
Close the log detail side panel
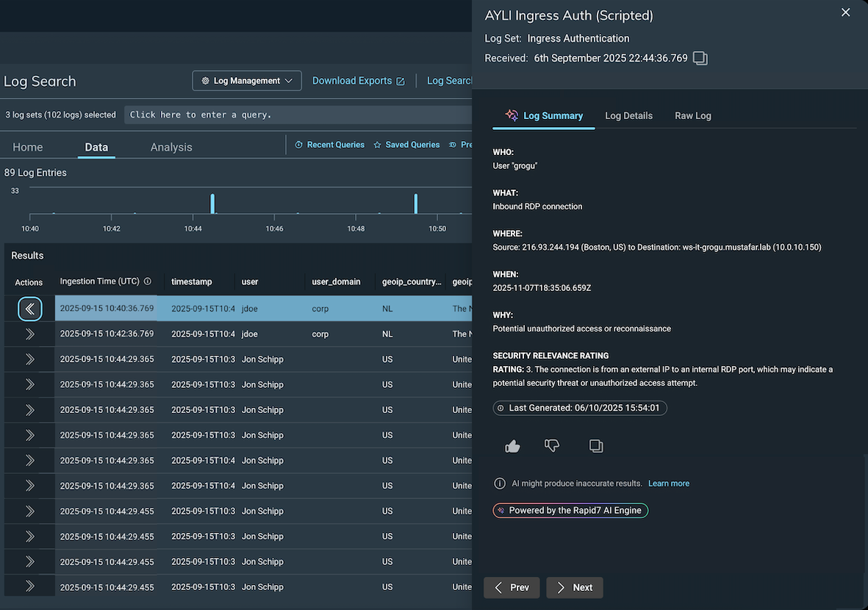point(846,12)
